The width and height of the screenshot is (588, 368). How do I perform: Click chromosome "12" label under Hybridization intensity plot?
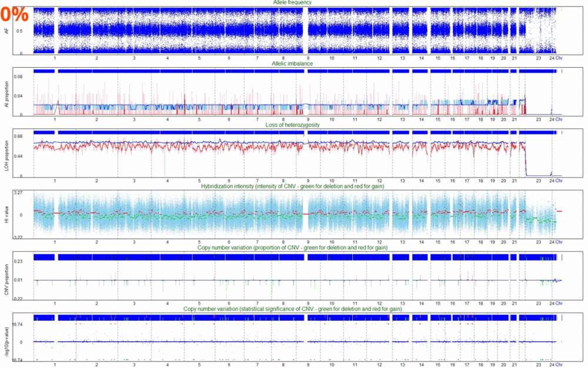pyautogui.click(x=379, y=242)
